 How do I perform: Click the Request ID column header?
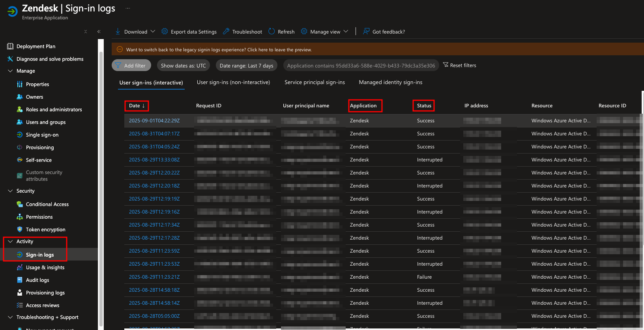coord(209,105)
